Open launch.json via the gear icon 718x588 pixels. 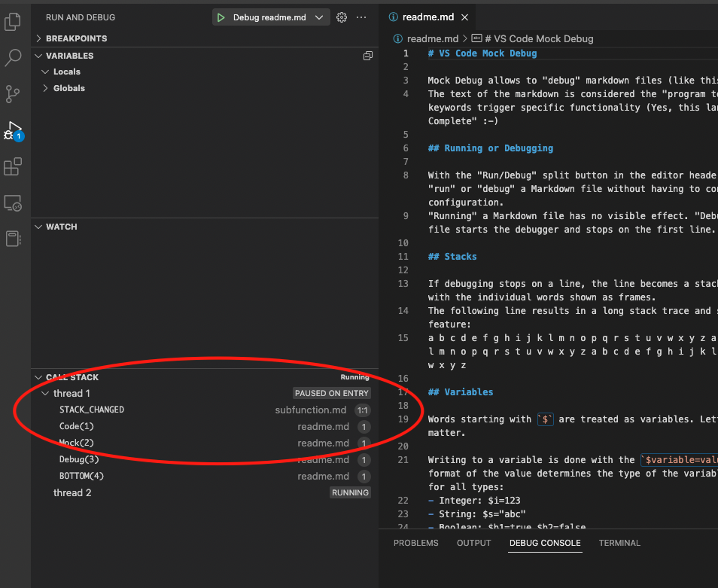point(342,17)
